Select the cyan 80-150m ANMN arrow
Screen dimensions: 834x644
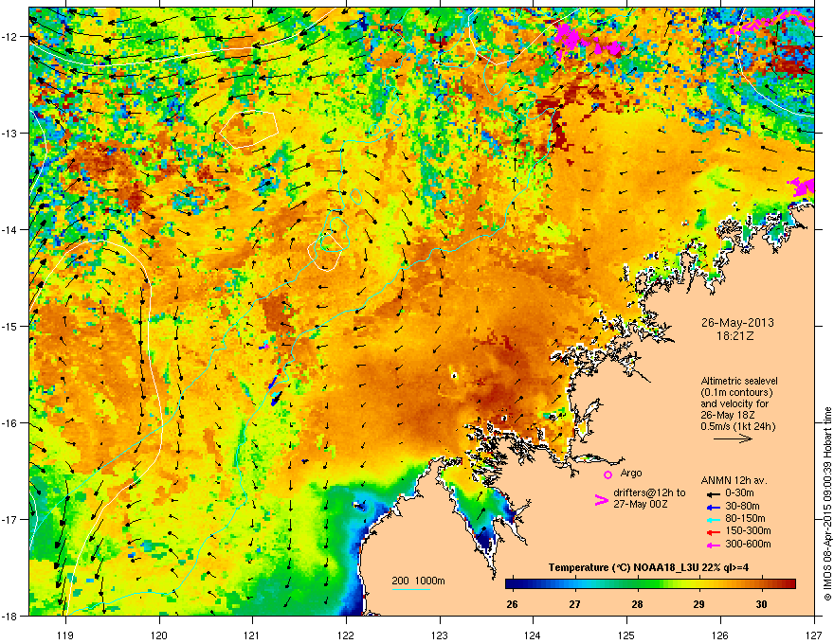(714, 519)
